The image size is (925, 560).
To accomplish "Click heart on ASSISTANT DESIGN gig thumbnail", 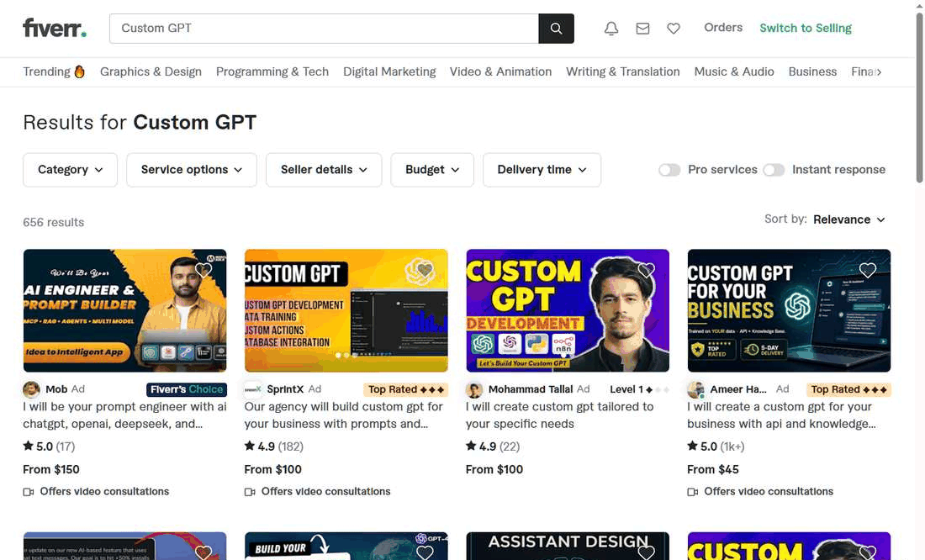I will coord(646,552).
